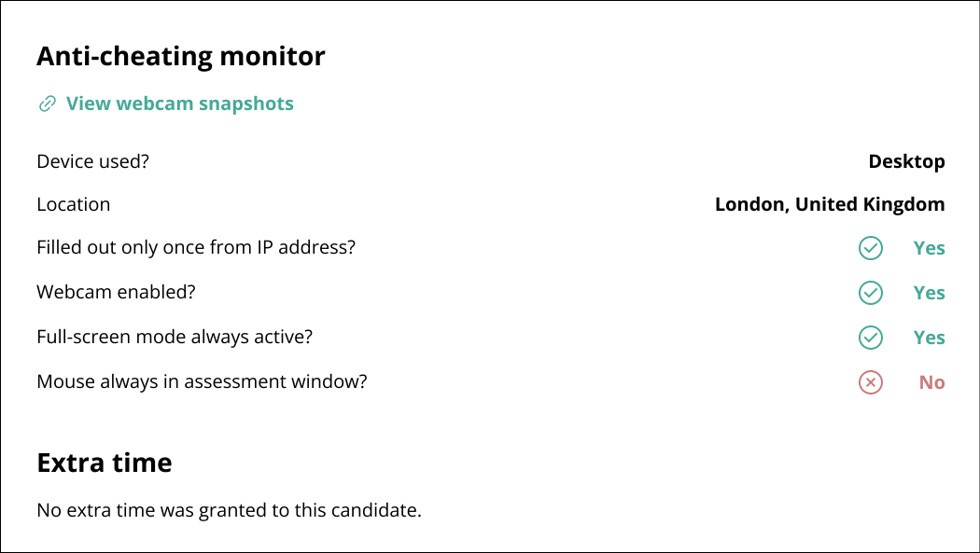Select the Yes text for Webcam enabled
This screenshot has height=553, width=980.
[929, 293]
